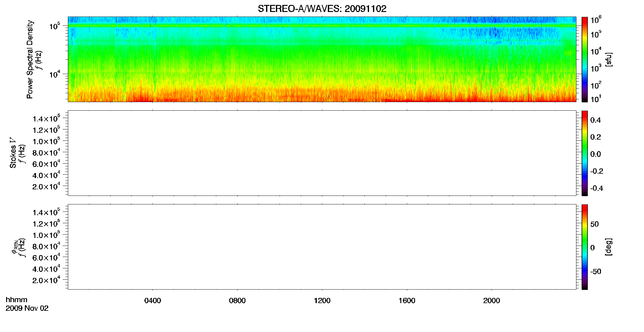Click inside the empty Stokes V panel
This screenshot has width=644, height=332.
(322, 153)
